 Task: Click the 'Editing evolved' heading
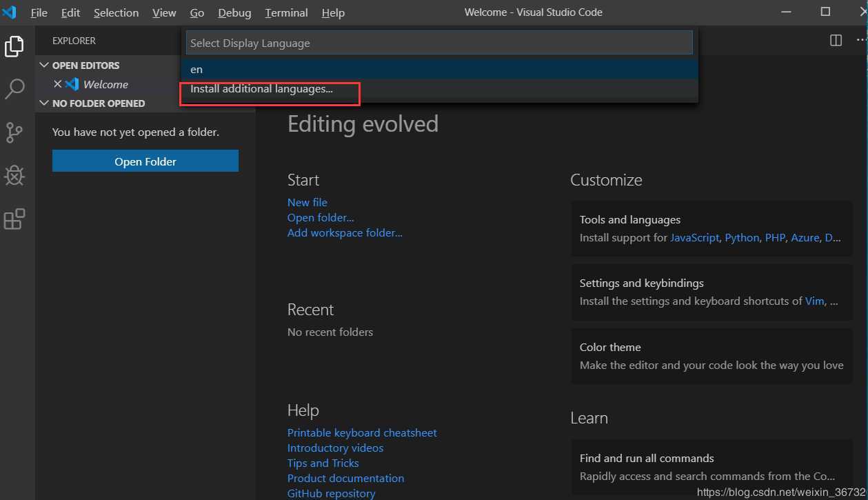pyautogui.click(x=363, y=124)
